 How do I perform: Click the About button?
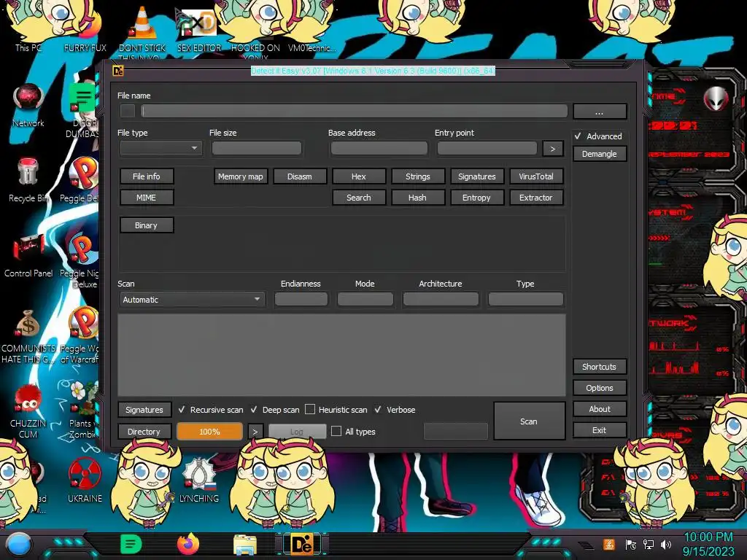pos(600,409)
